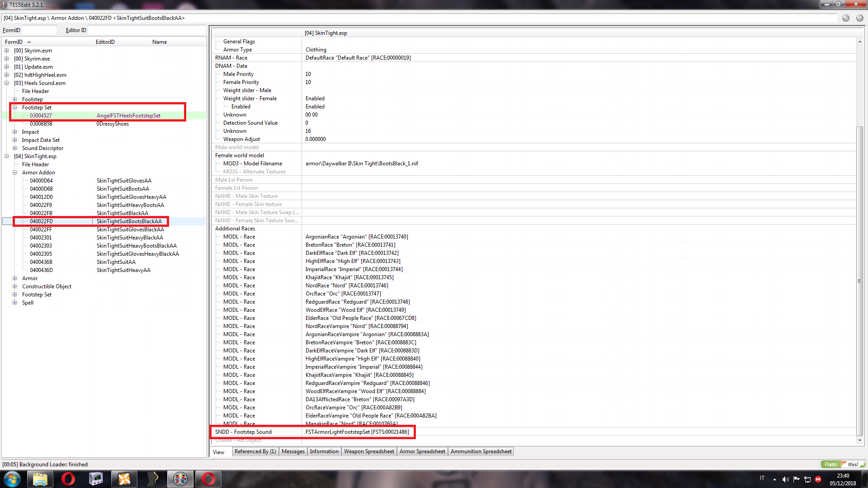Viewport: 868px width, 488px height.
Task: Open the Weapon Spreadsheet tab
Action: click(x=369, y=451)
